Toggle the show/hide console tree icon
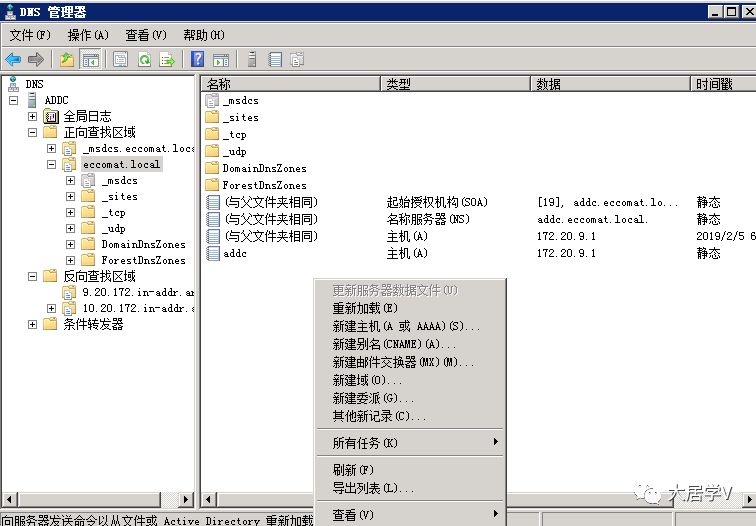This screenshot has width=756, height=526. tap(90, 60)
